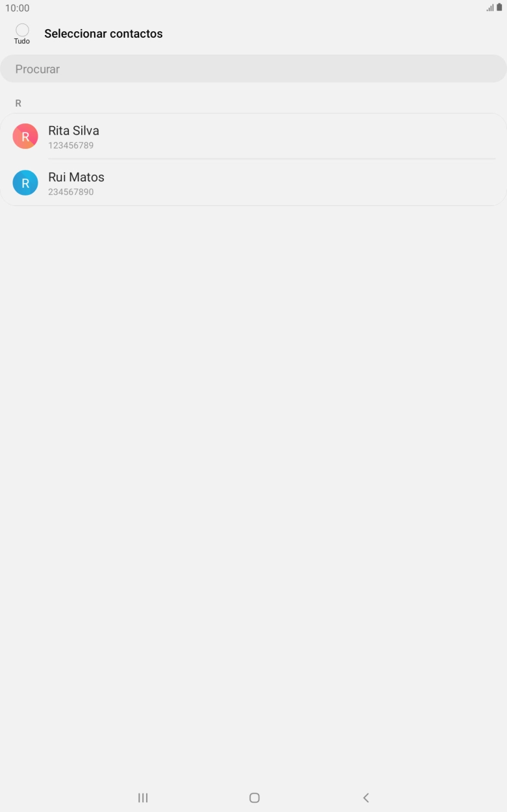
Task: Tick the Tudo select-all circle
Action: point(22,30)
